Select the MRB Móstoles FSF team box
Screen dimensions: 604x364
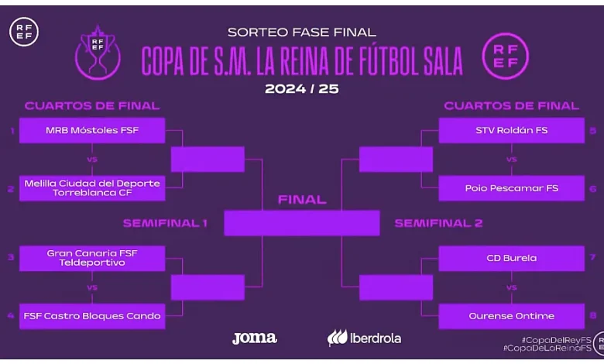click(92, 130)
